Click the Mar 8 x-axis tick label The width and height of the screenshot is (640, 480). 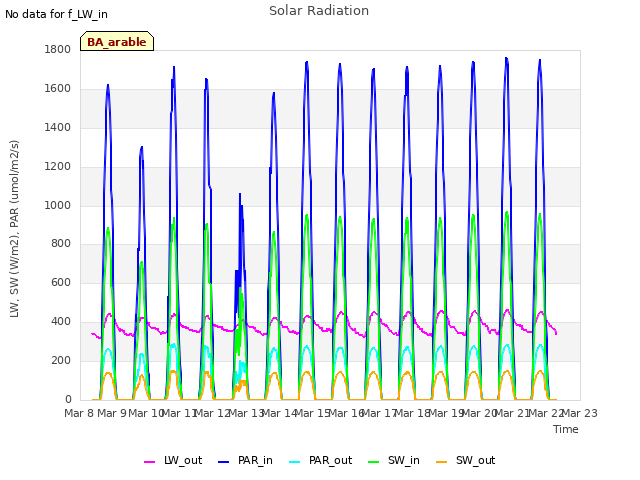coord(80,413)
